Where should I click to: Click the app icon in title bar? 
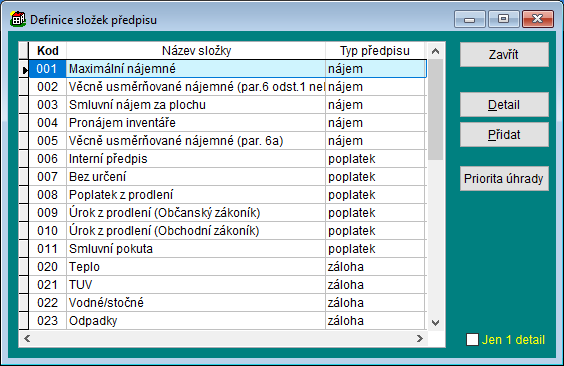pos(18,19)
